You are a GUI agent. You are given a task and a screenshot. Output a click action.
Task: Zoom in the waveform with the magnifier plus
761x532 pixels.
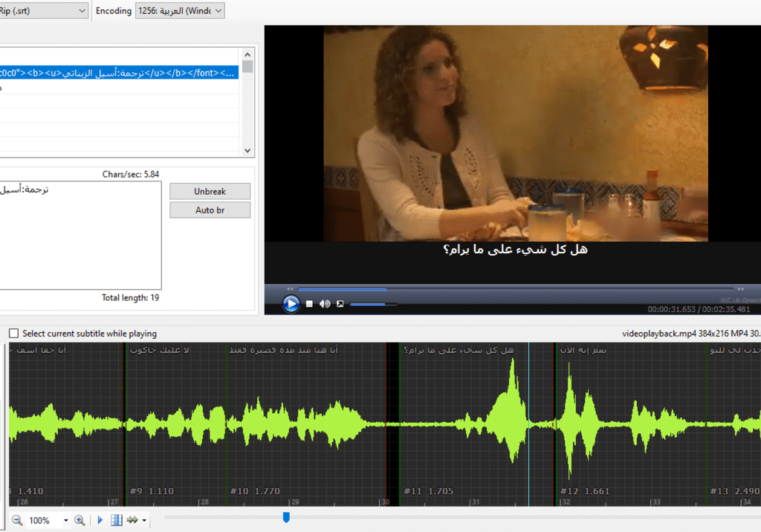tap(80, 520)
